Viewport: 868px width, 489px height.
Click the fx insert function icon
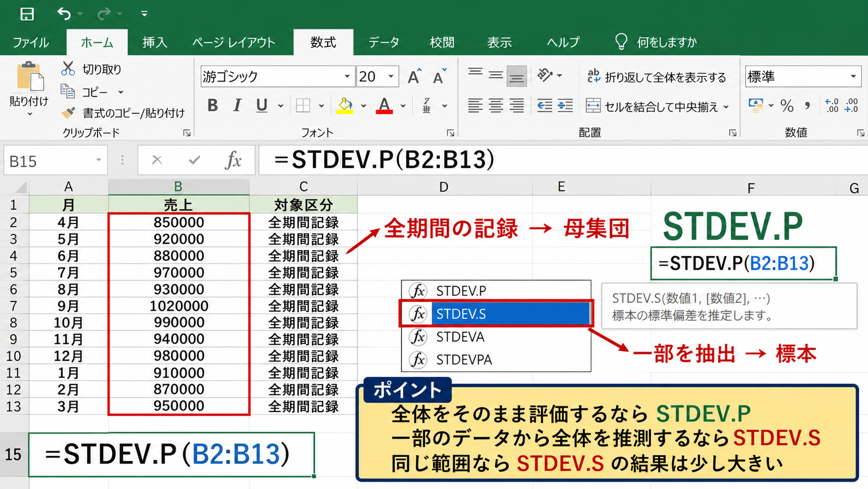[233, 160]
